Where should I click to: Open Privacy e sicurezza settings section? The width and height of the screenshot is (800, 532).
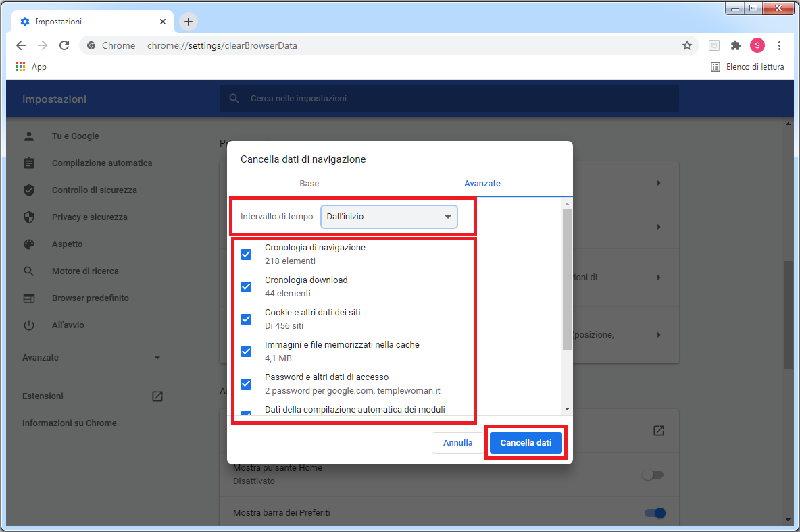pos(91,217)
